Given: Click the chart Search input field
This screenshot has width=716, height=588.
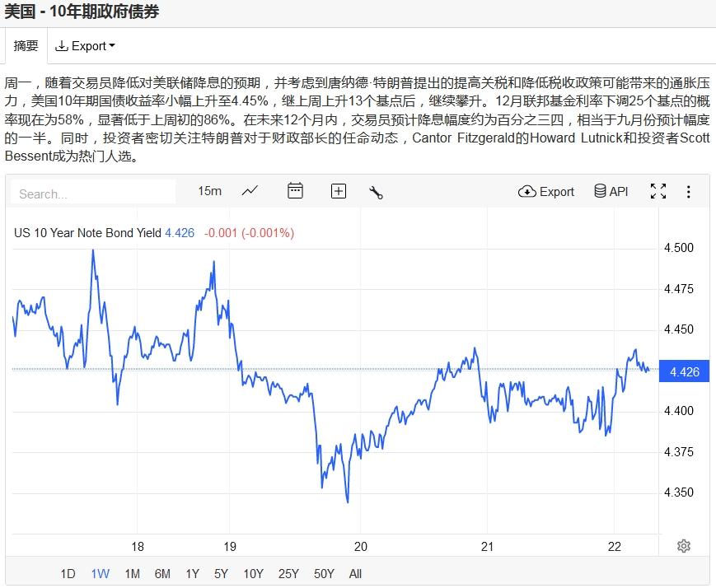Looking at the screenshot, I should point(94,194).
